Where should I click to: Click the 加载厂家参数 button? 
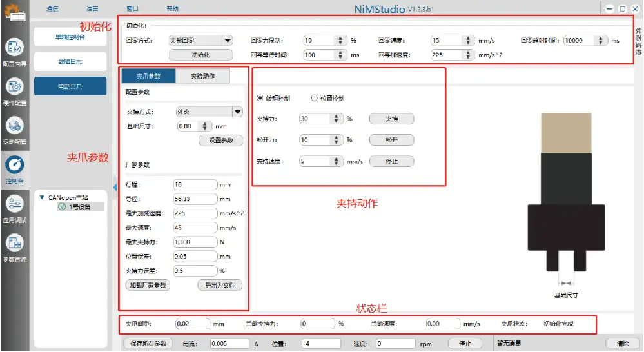click(148, 285)
